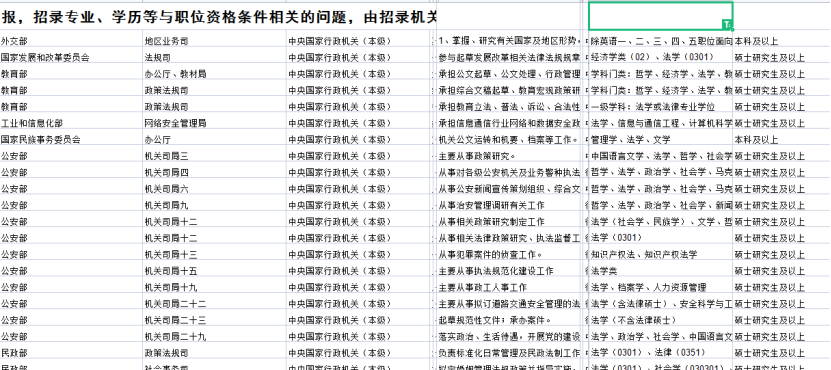Click the 法规司 cell
The width and height of the screenshot is (831, 370).
point(215,57)
